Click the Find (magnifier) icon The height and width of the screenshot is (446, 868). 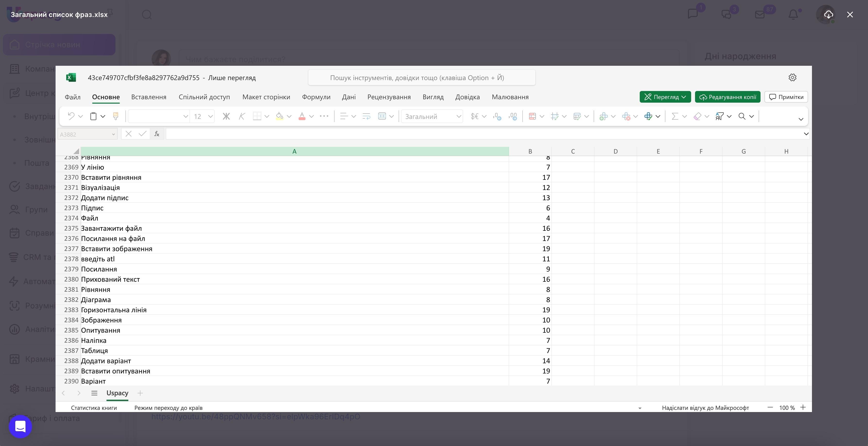pos(743,116)
